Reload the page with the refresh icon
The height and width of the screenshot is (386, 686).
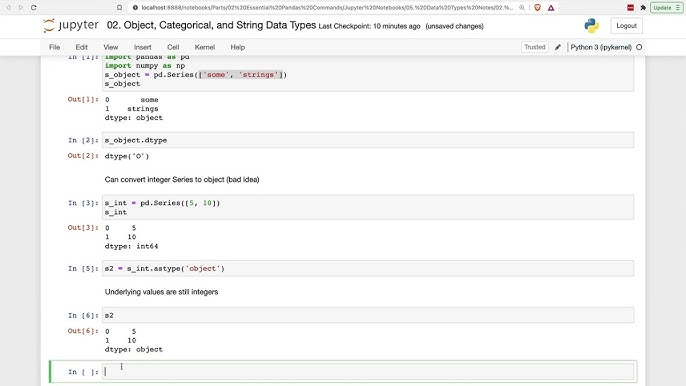tap(34, 7)
